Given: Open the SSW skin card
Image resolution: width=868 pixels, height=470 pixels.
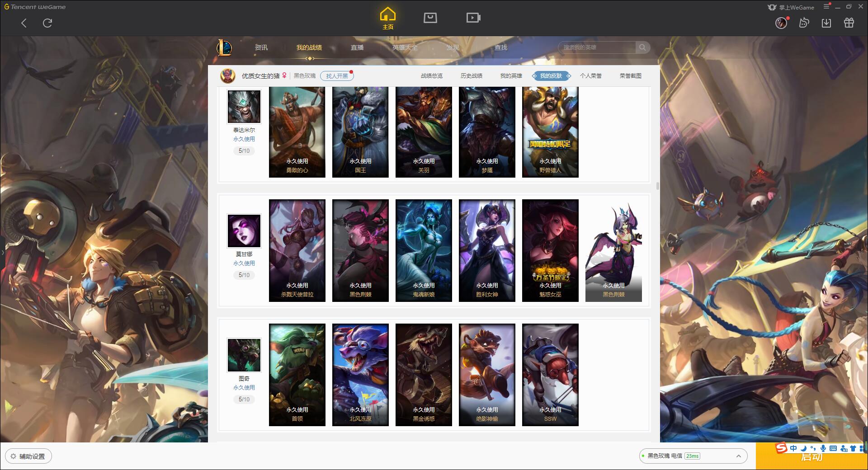Looking at the screenshot, I should (550, 375).
